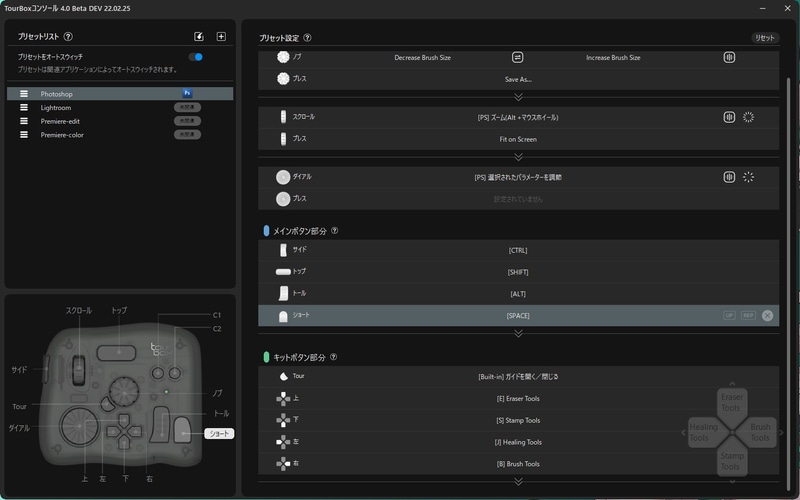This screenshot has height=500, width=800.
Task: Click drag handle icon of Lightroom preset
Action: 23,108
